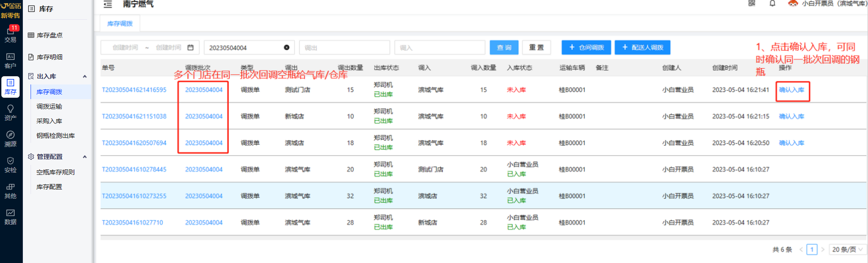The height and width of the screenshot is (263, 868).
Task: Open the 客户 sidebar icon
Action: pyautogui.click(x=10, y=61)
